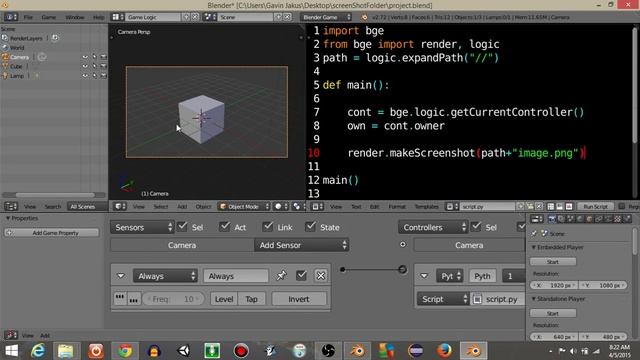The height and width of the screenshot is (360, 640).
Task: Toggle word wrap display icon
Action: coord(560,207)
